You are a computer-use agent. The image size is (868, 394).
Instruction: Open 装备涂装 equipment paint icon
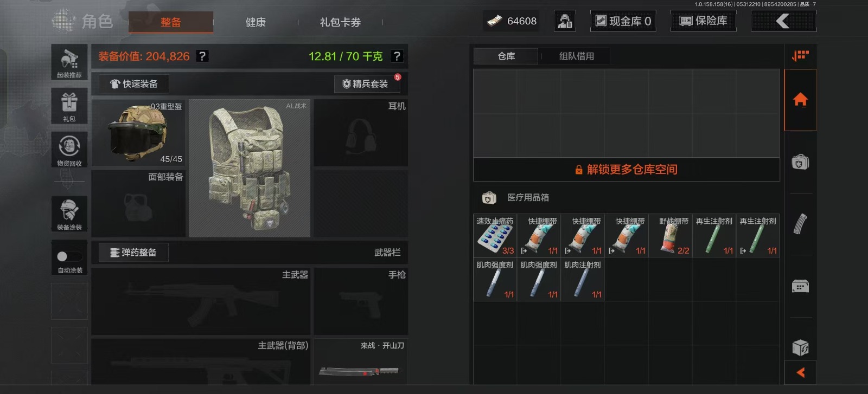point(69,214)
